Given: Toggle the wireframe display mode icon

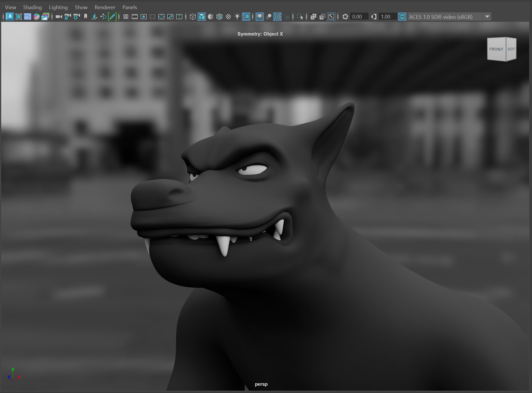Looking at the screenshot, I should coord(193,17).
